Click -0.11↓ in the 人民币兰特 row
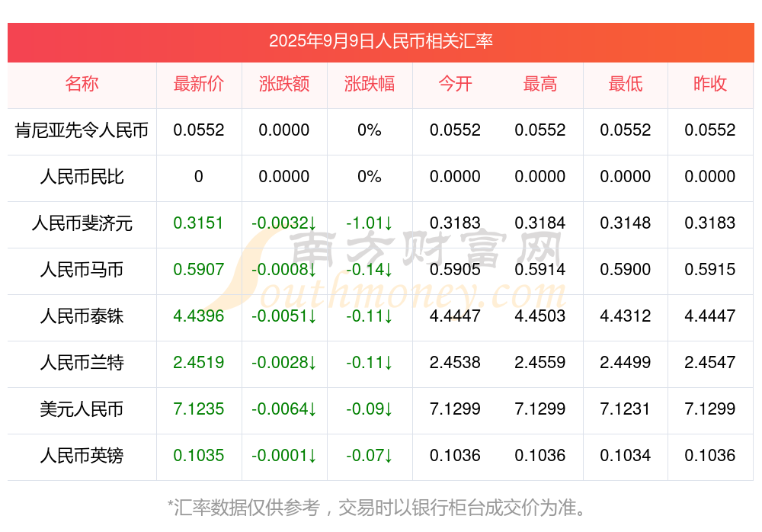The height and width of the screenshot is (532, 762). pos(370,362)
